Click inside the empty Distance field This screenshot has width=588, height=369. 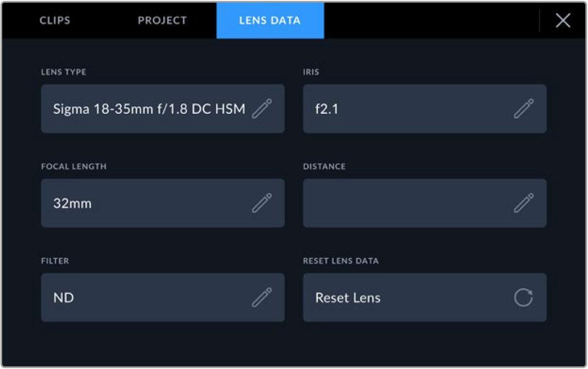425,203
